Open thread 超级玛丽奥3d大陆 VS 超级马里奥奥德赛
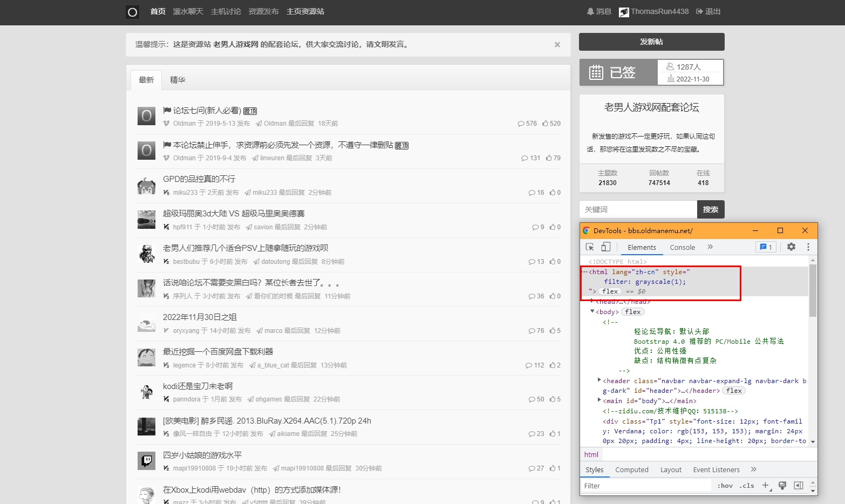Screen dimensions: 845x504 tap(234, 214)
